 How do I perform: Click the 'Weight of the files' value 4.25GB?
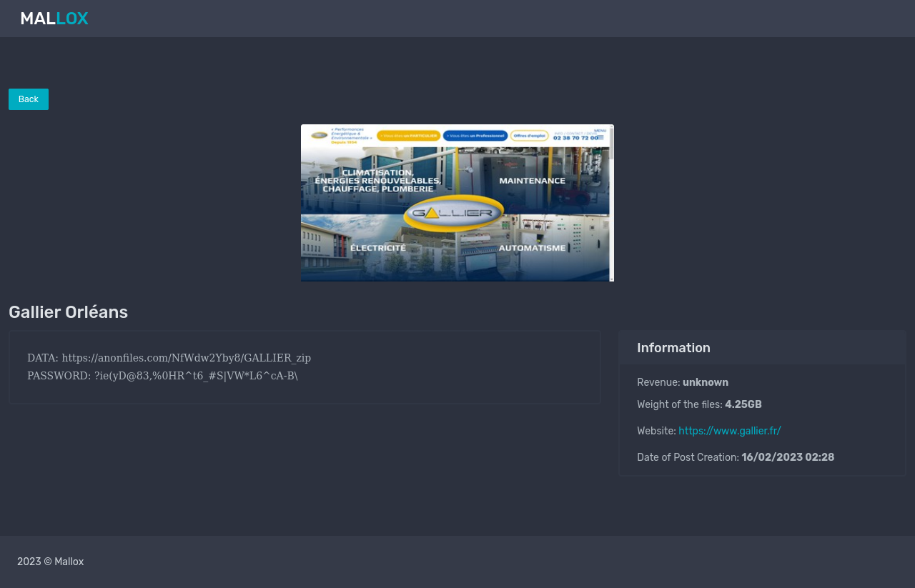[x=743, y=404]
